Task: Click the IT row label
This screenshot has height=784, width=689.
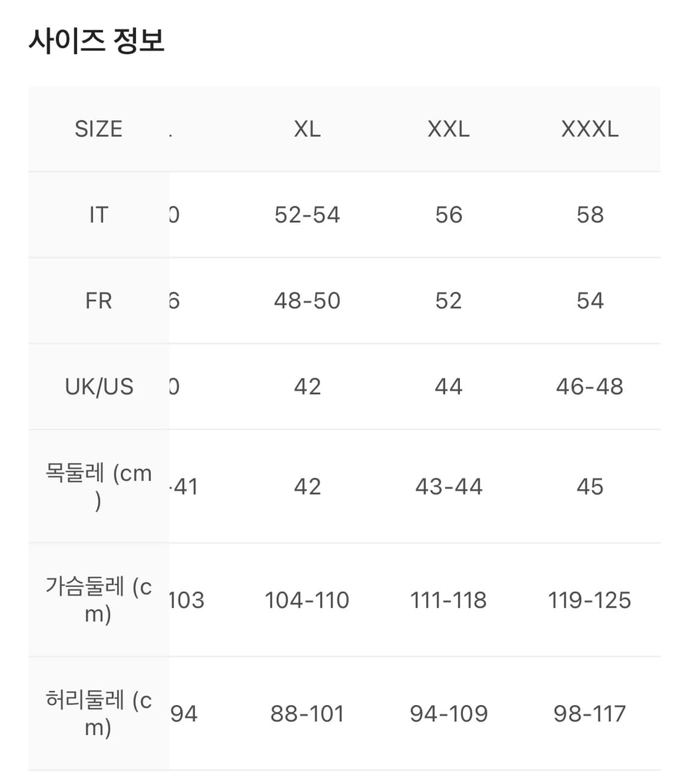Action: 98,215
